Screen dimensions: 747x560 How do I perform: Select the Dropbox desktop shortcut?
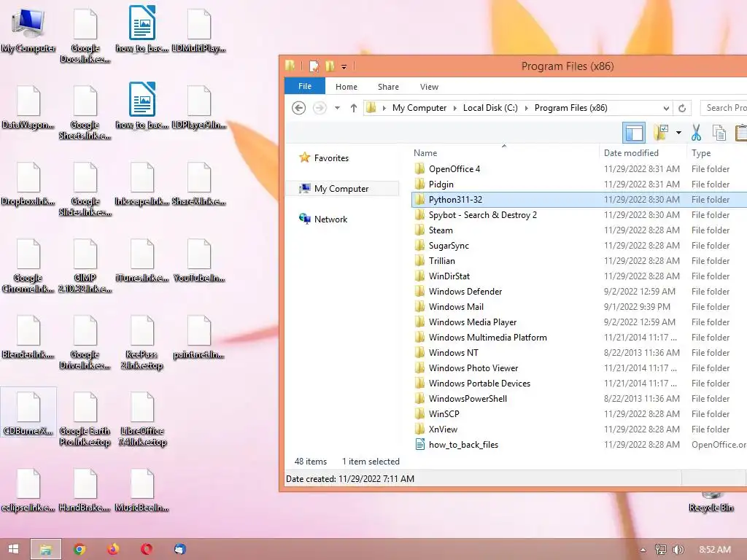pos(28,184)
